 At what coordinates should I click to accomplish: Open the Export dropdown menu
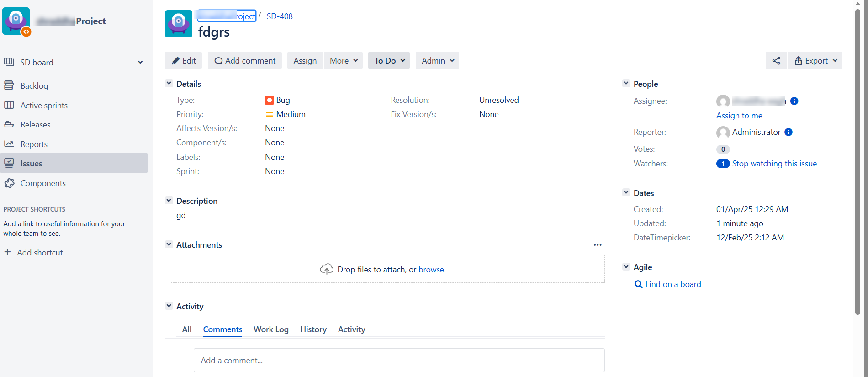pyautogui.click(x=815, y=61)
